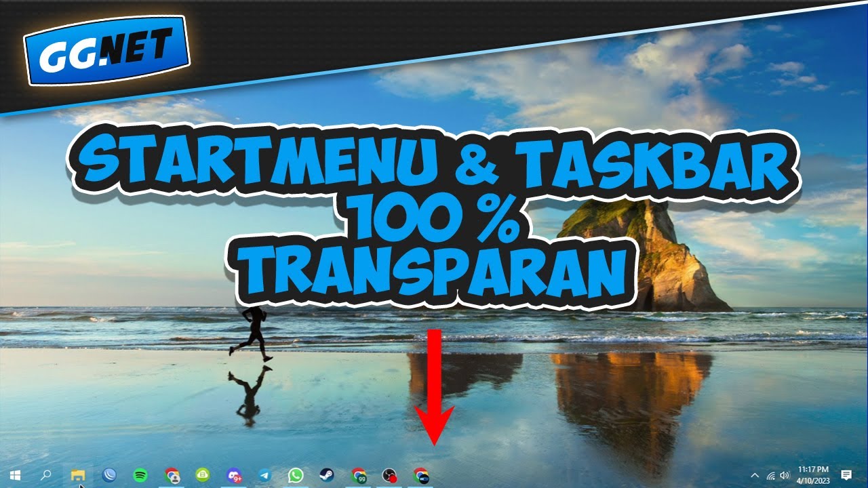Open the Action Center notifications
Screen dimensions: 868x488
pos(846,475)
